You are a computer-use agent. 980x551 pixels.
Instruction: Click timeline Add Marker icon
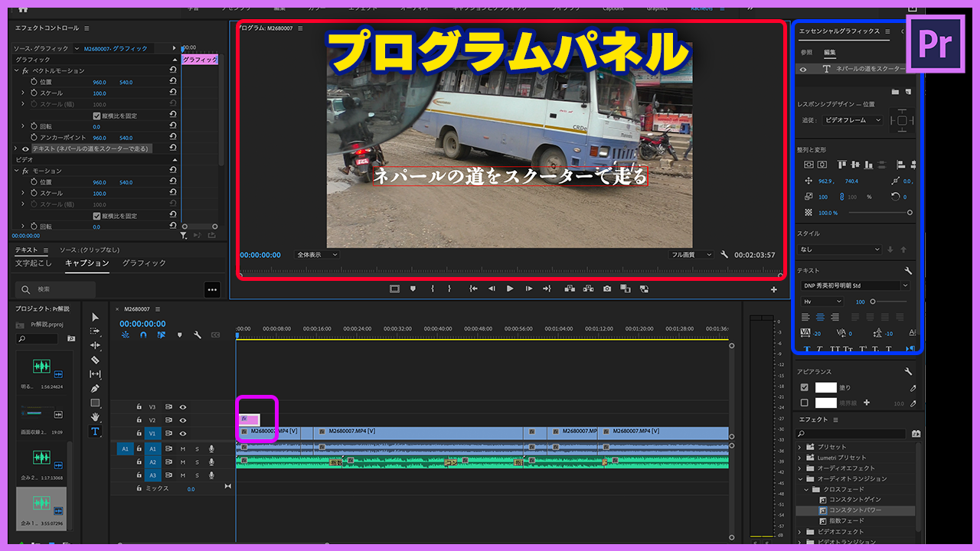point(180,334)
